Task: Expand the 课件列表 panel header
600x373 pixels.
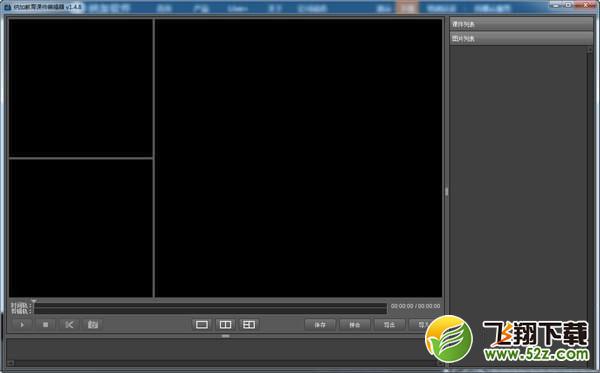Action: [521, 24]
